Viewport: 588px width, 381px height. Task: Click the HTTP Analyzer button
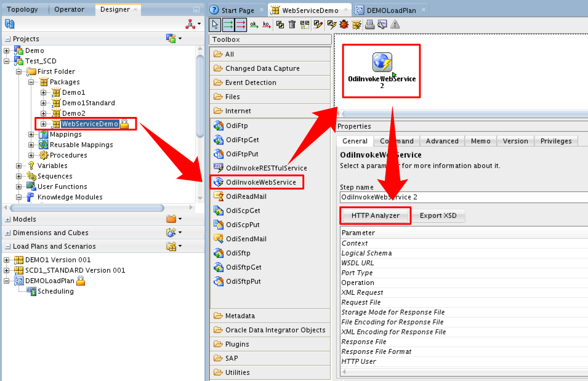coord(376,215)
